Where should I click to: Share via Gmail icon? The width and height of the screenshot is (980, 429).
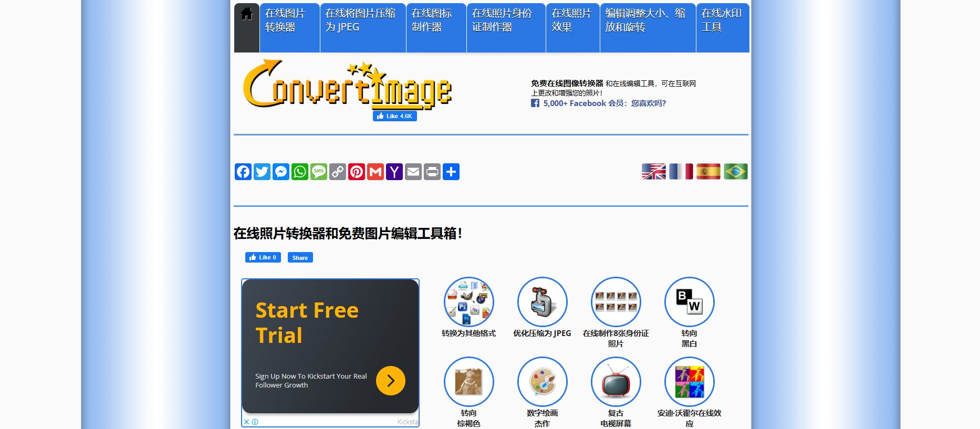point(376,172)
